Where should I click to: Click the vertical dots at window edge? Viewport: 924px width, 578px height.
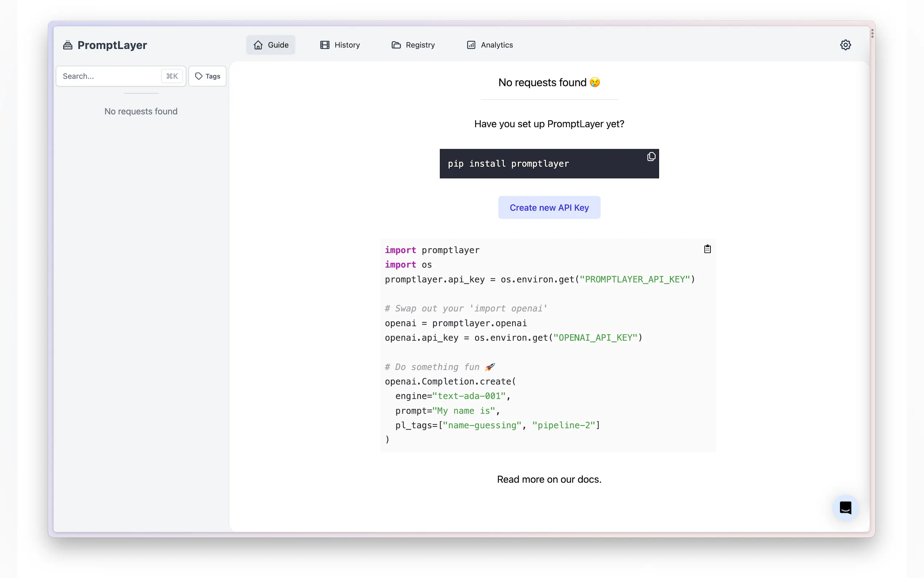tap(872, 33)
